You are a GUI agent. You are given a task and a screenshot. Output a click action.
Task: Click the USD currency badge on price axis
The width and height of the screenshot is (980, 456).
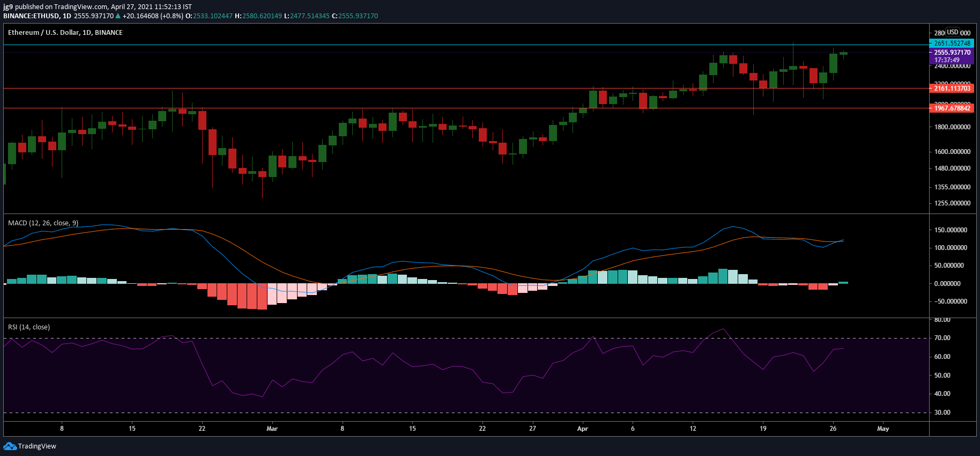click(x=952, y=32)
